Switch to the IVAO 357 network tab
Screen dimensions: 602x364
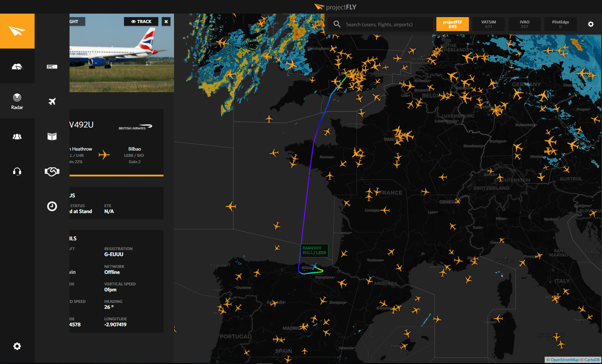click(524, 24)
